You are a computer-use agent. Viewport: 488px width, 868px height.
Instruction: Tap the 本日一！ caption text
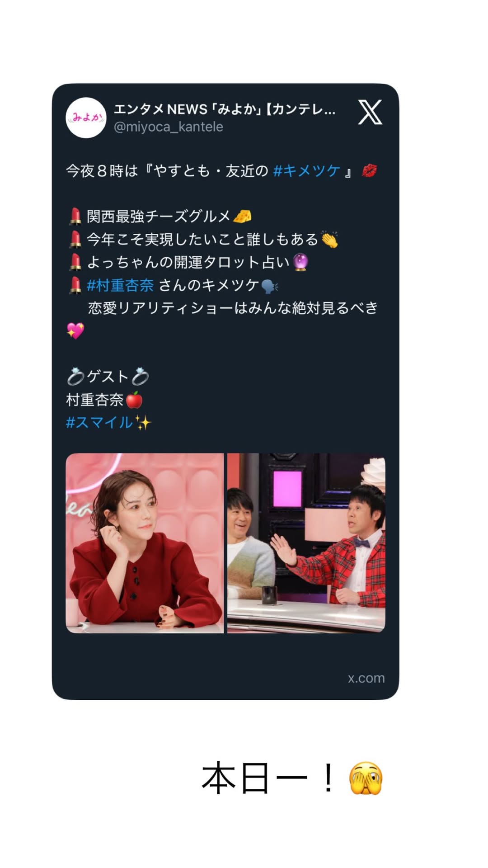[269, 778]
